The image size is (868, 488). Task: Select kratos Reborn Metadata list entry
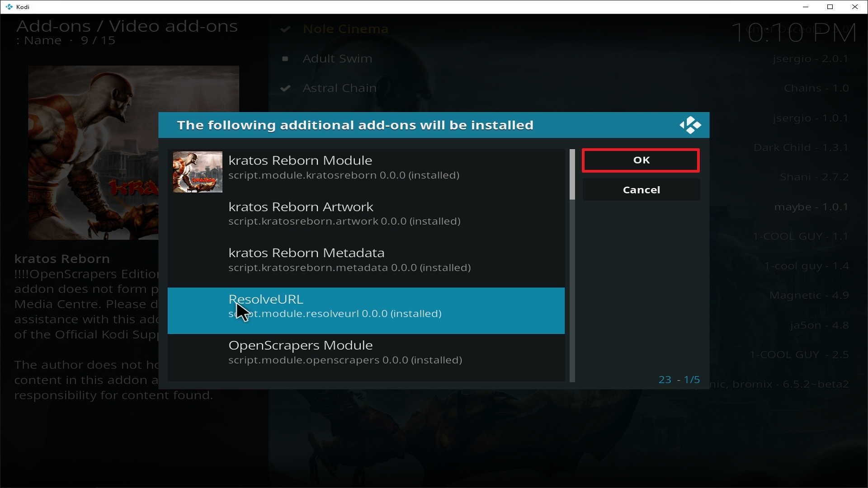click(366, 264)
